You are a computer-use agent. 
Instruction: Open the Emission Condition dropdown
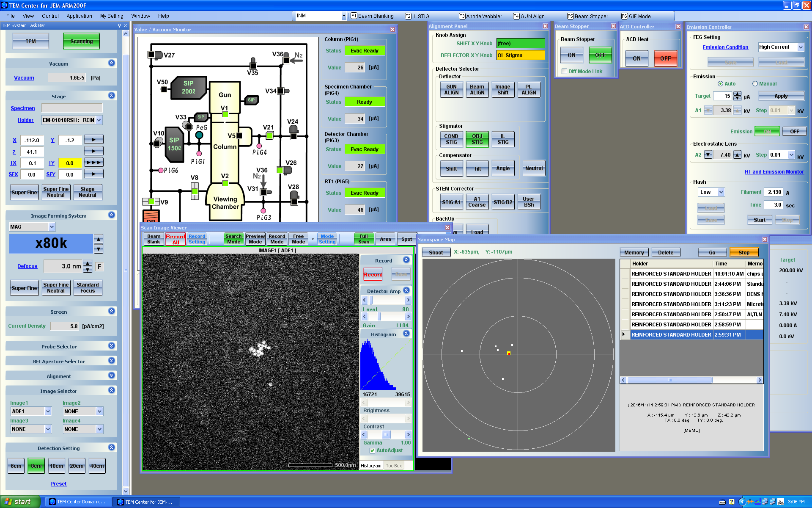point(800,47)
